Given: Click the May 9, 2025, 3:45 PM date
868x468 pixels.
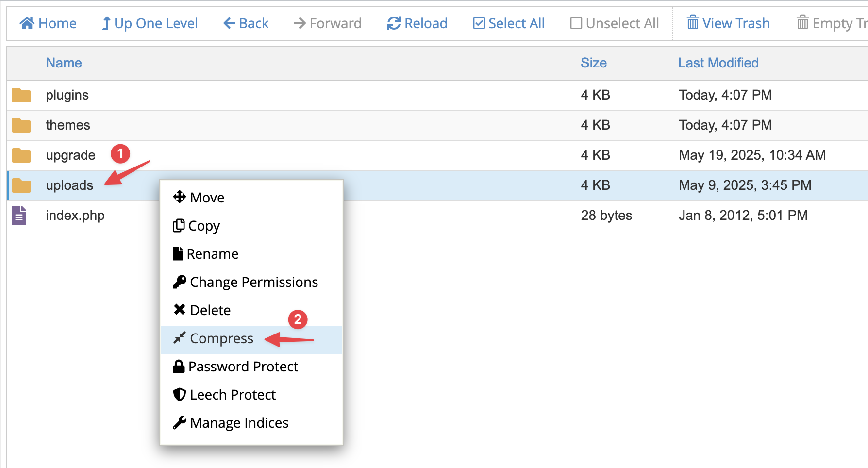Looking at the screenshot, I should tap(745, 185).
